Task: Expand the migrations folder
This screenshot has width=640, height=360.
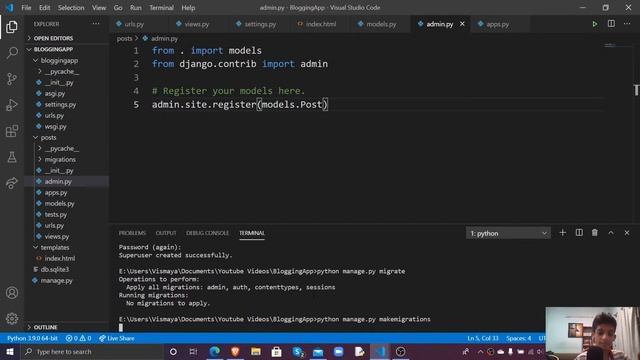Action: 60,160
